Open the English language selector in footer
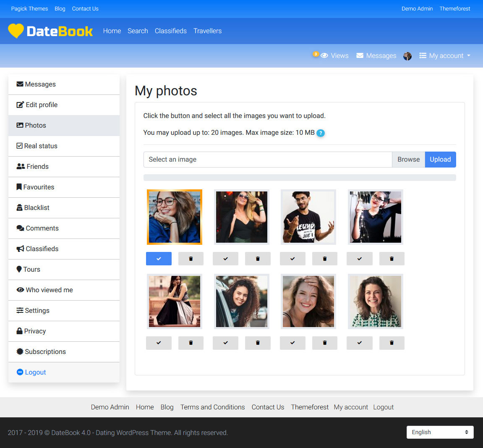Image resolution: width=483 pixels, height=448 pixels. 440,432
